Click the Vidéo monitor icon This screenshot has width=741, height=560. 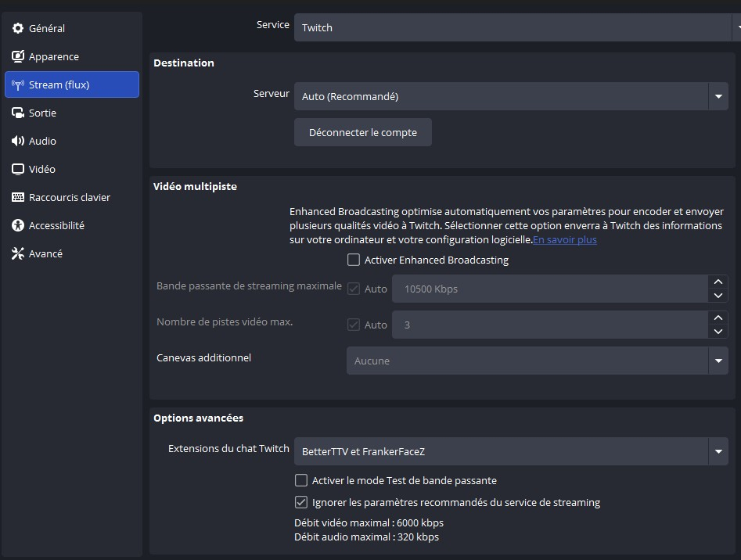point(18,169)
